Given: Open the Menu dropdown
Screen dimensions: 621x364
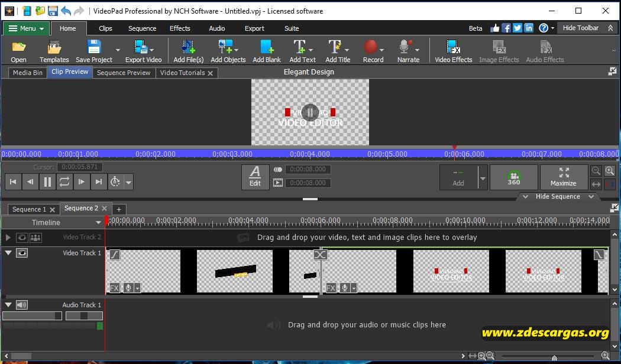Looking at the screenshot, I should tap(26, 28).
